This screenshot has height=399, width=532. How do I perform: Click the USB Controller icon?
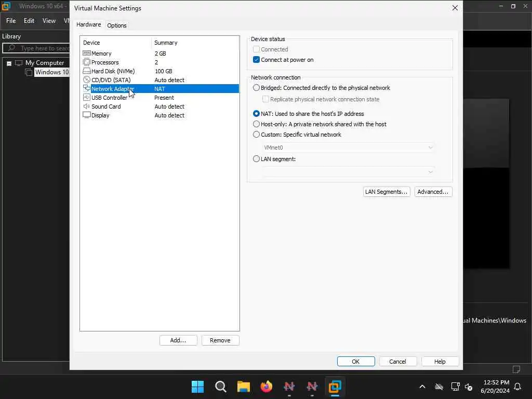coord(87,97)
